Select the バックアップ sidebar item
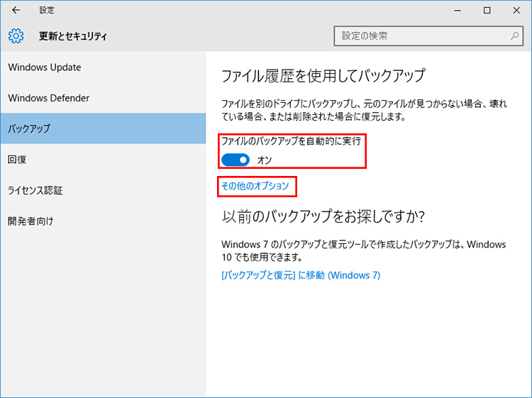 point(29,129)
